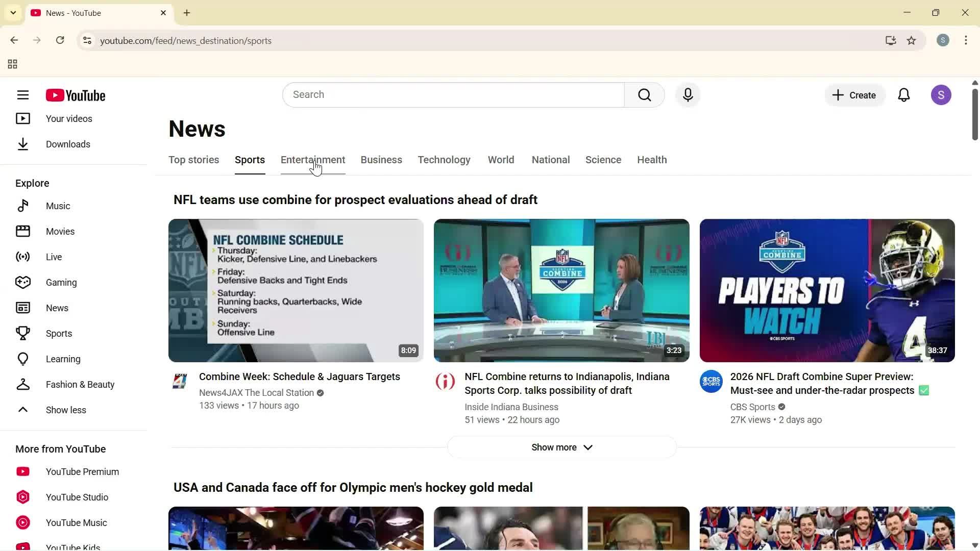The image size is (980, 551).
Task: Collapse Explore with Show less
Action: pos(66,410)
